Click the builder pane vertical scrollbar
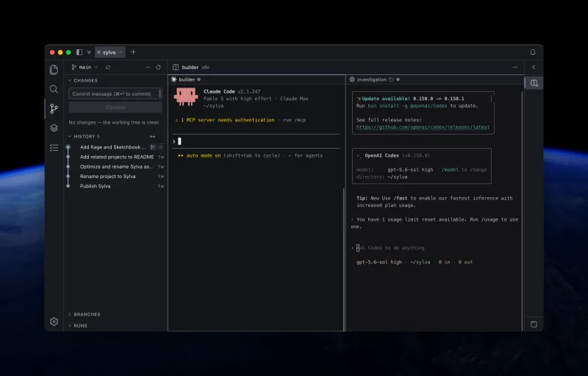The height and width of the screenshot is (376, 588). click(x=343, y=259)
